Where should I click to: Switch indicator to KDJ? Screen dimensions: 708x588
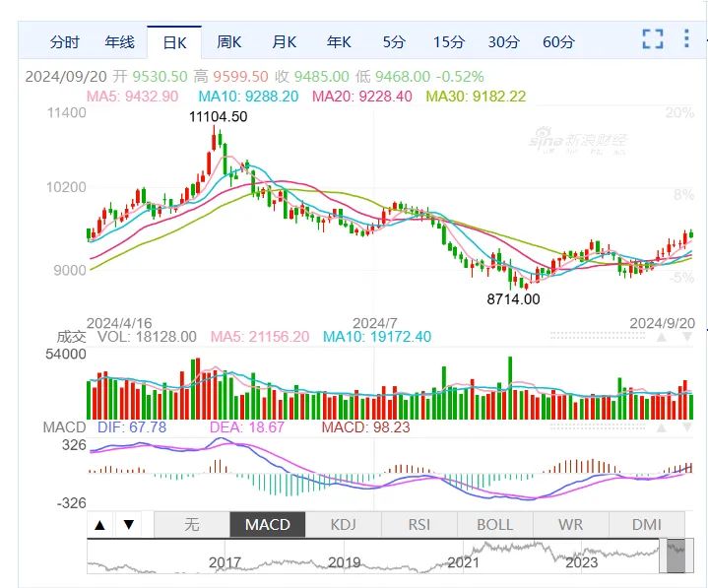click(x=344, y=524)
